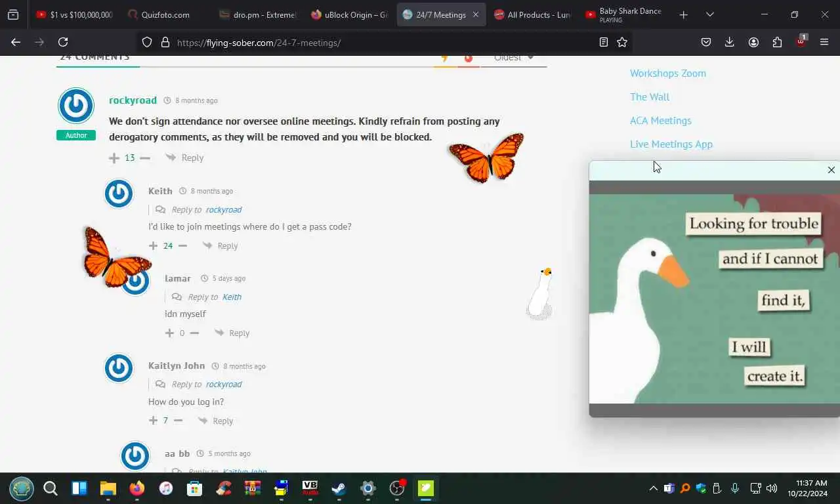Upvote Kaitlyn John's comment with the plus
The width and height of the screenshot is (840, 504).
point(153,421)
